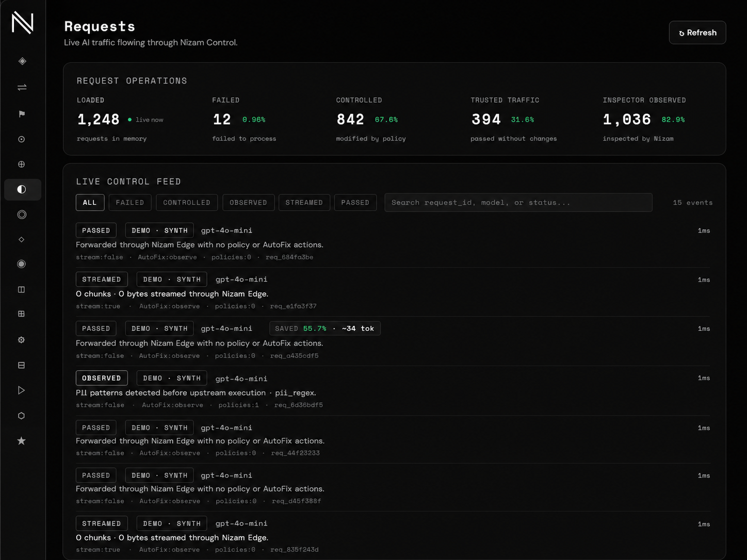
Task: Click PASSED badge on req_a435cdf5 row
Action: tap(96, 328)
